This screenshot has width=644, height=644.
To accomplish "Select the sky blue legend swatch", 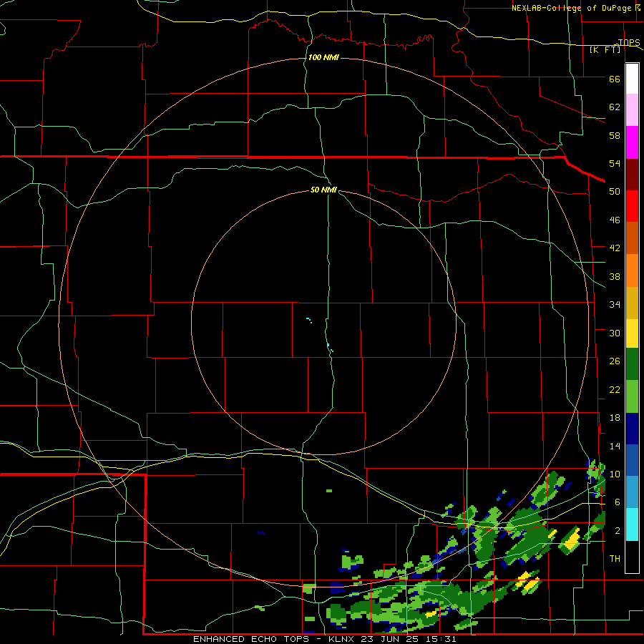I will [632, 492].
